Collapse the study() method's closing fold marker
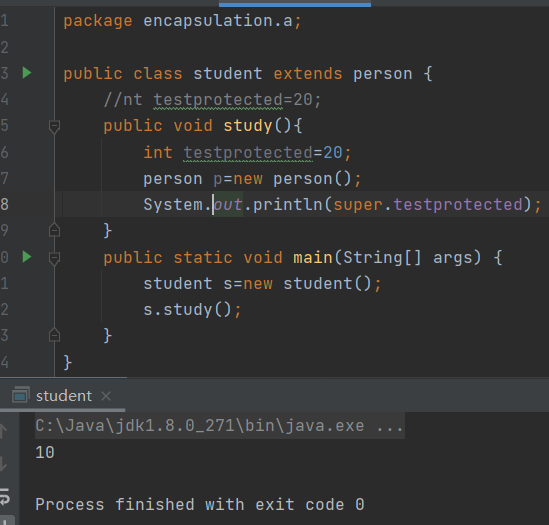 click(54, 230)
